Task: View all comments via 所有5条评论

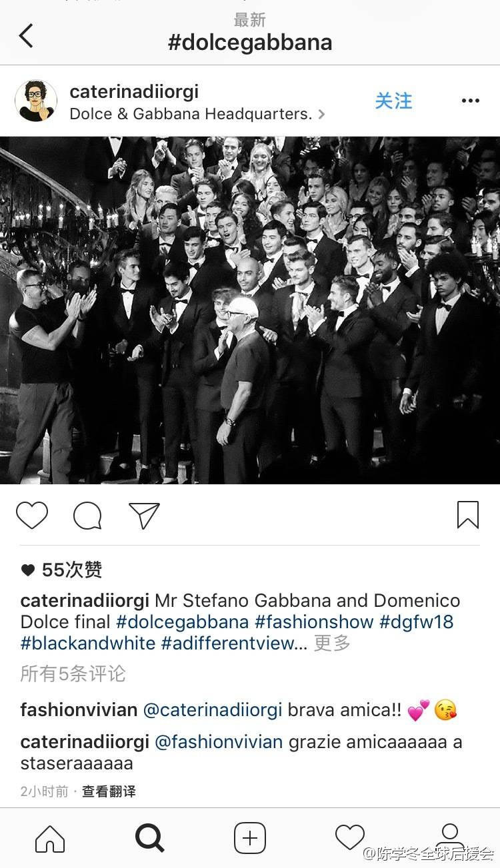Action: (x=73, y=674)
